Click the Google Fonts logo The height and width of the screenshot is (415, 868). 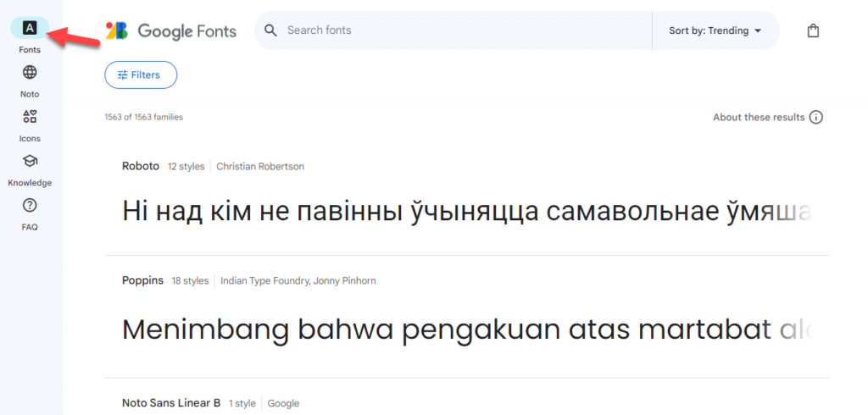[x=171, y=30]
